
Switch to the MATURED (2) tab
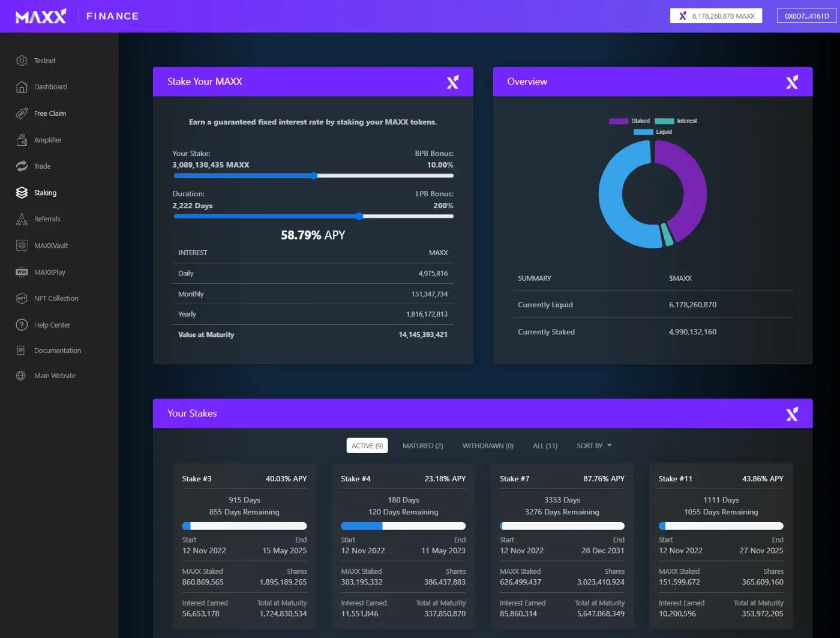click(422, 446)
